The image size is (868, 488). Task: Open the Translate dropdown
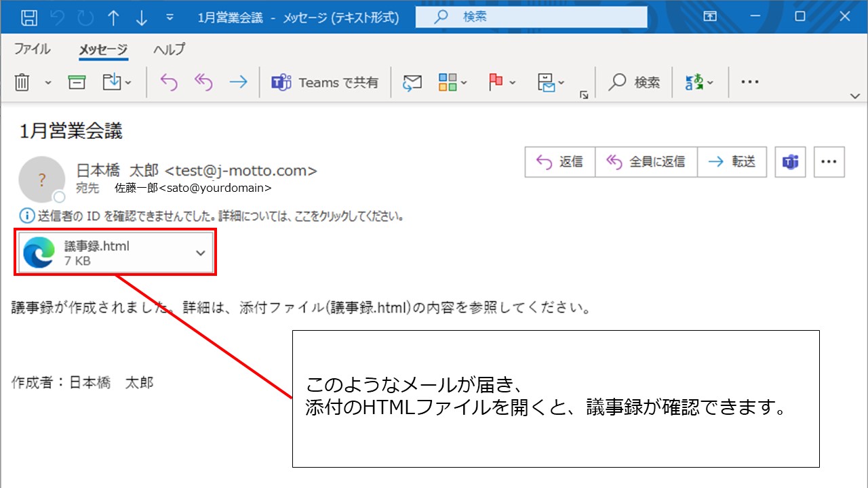click(x=699, y=83)
